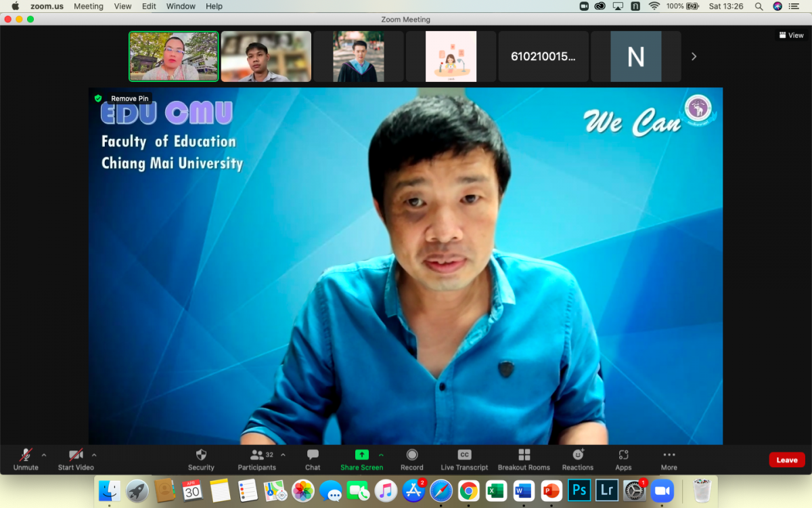Image resolution: width=812 pixels, height=508 pixels.
Task: Open Zoom Apps
Action: pyautogui.click(x=623, y=459)
